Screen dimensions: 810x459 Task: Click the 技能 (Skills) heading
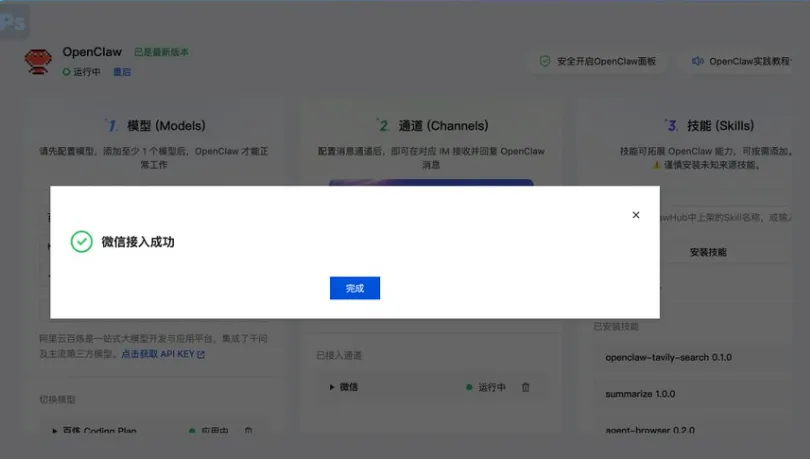(x=721, y=125)
